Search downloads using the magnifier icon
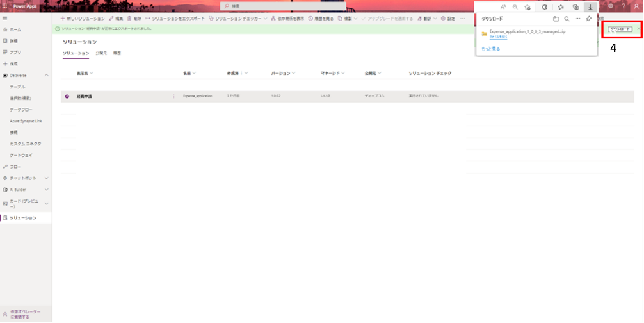This screenshot has width=644, height=323. pyautogui.click(x=567, y=19)
